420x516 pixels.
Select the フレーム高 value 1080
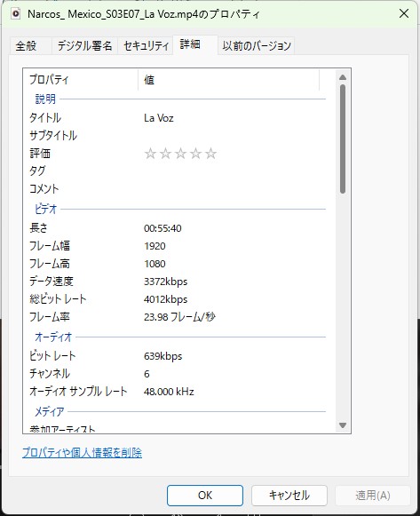click(155, 264)
